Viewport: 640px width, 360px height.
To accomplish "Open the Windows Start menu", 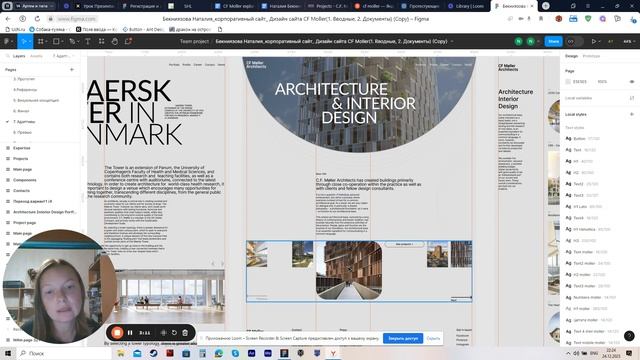I will tap(8, 353).
